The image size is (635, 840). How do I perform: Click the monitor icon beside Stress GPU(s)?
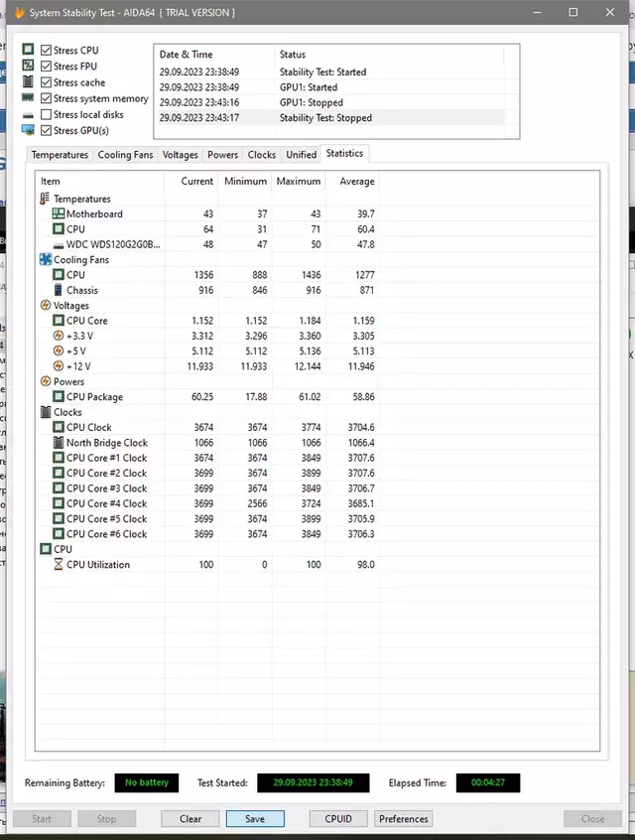click(x=28, y=130)
